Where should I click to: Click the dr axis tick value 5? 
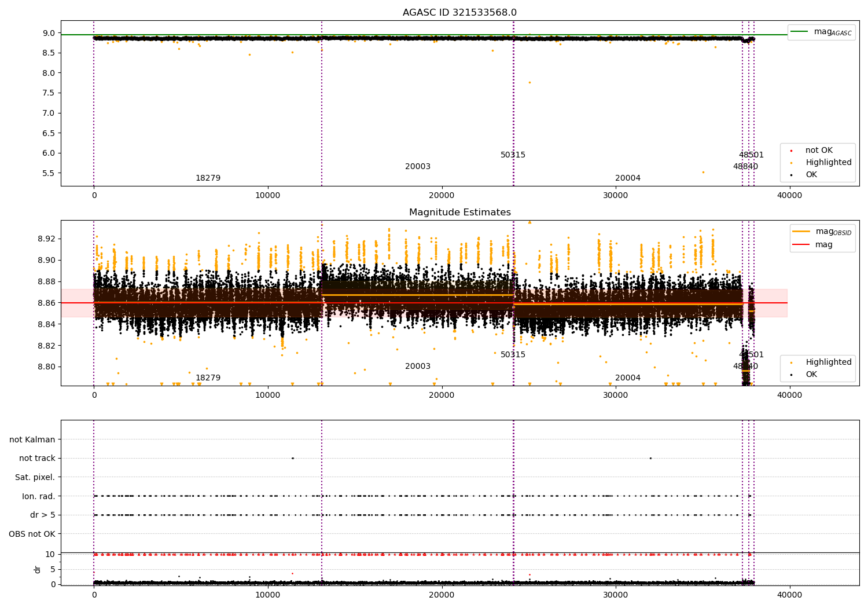coord(53,569)
